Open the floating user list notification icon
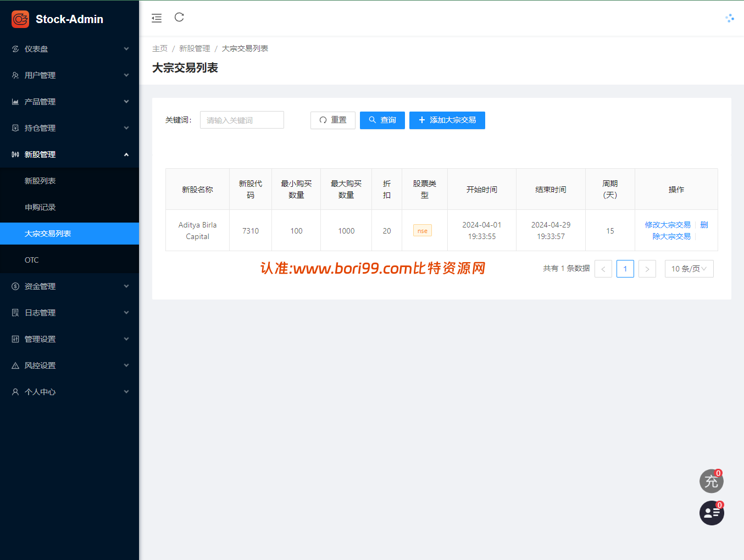This screenshot has width=744, height=560. 712,513
